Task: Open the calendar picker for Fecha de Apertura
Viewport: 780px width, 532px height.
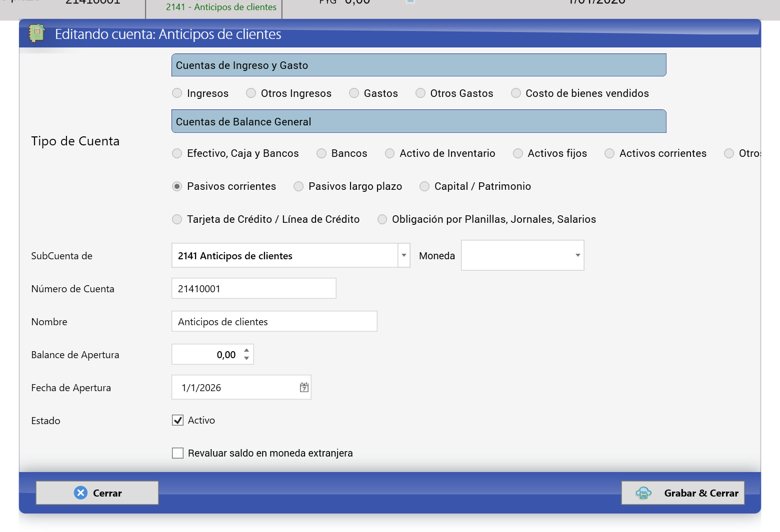Action: tap(304, 387)
